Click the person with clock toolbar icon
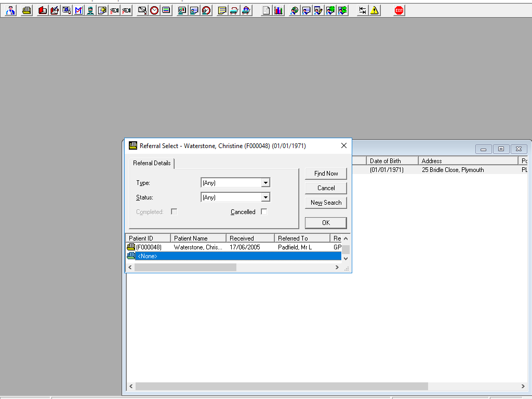The image size is (532, 399). click(x=206, y=10)
